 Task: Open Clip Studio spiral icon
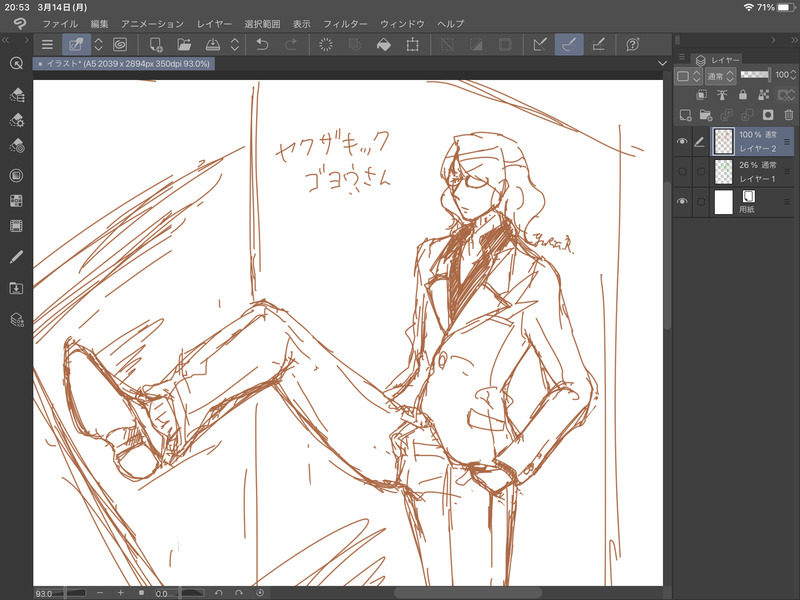tap(120, 44)
